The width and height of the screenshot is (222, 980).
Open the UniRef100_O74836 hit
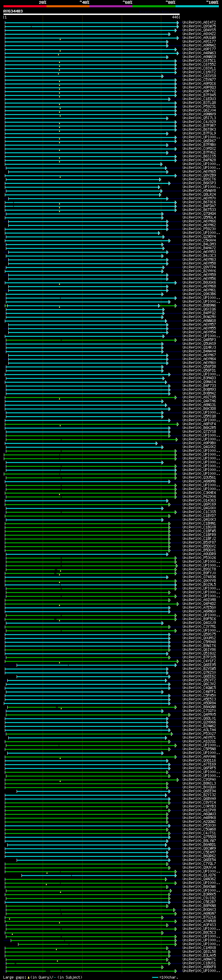pyautogui.click(x=199, y=577)
